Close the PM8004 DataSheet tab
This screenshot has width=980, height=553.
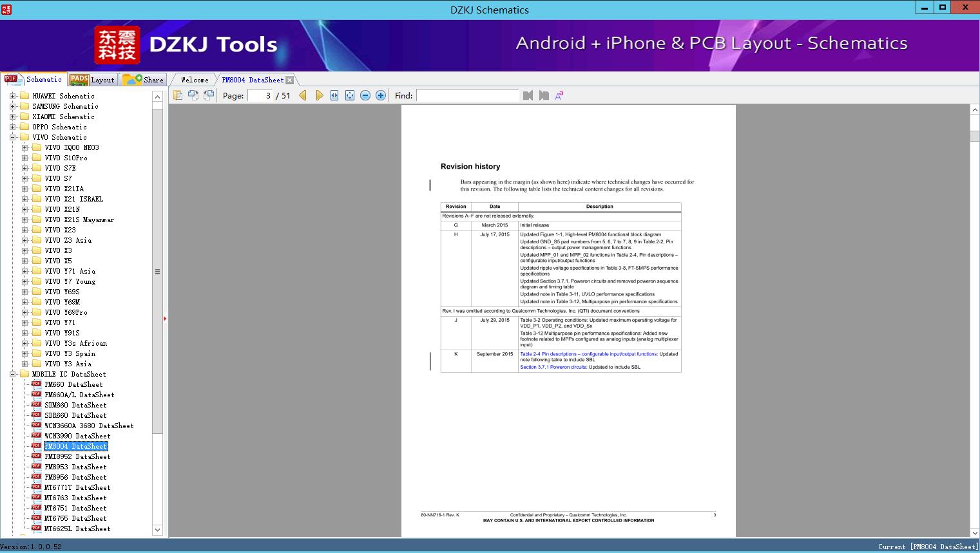tap(290, 80)
